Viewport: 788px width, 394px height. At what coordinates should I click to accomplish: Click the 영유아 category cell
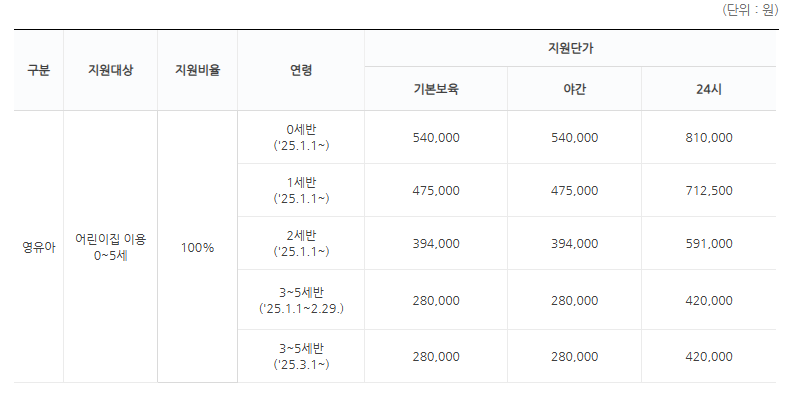[x=39, y=247]
